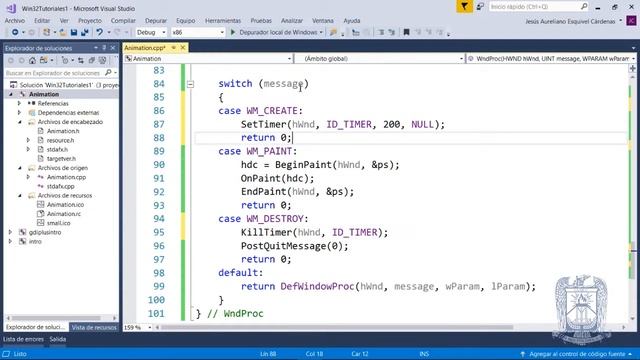
Task: Select Animation.rc in the tree
Action: point(64,214)
